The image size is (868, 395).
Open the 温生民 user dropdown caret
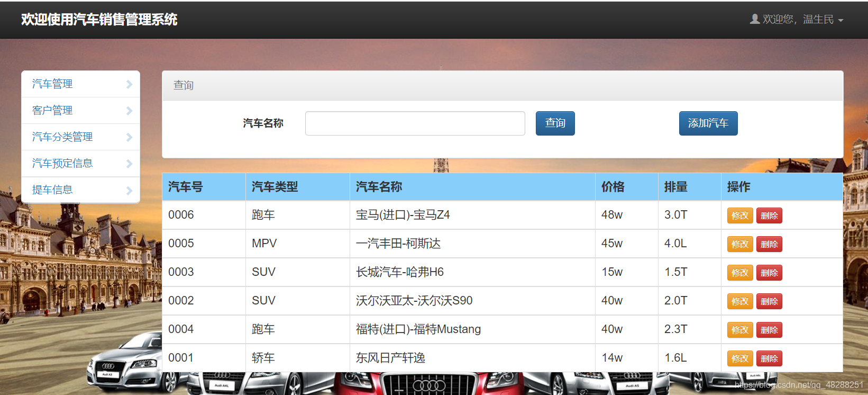840,21
